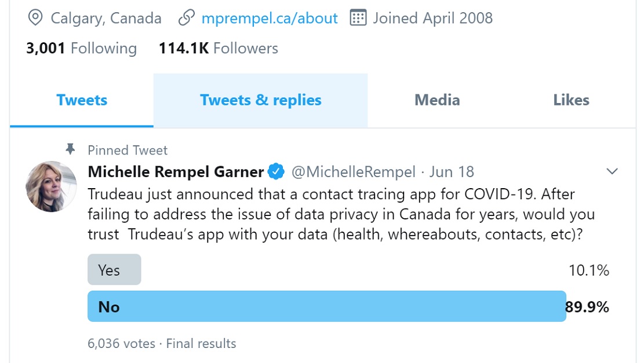The image size is (644, 363).
Task: Click the pushpin icon for Pinned Tweet
Action: point(70,149)
